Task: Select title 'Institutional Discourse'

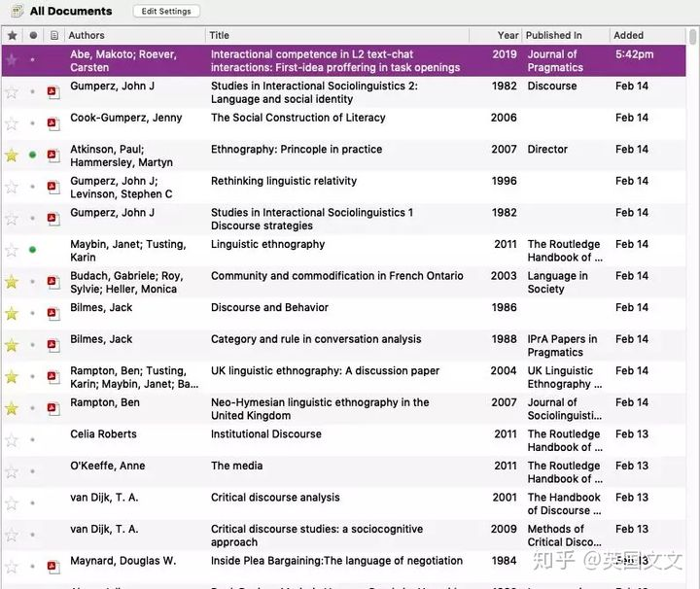Action: point(266,434)
